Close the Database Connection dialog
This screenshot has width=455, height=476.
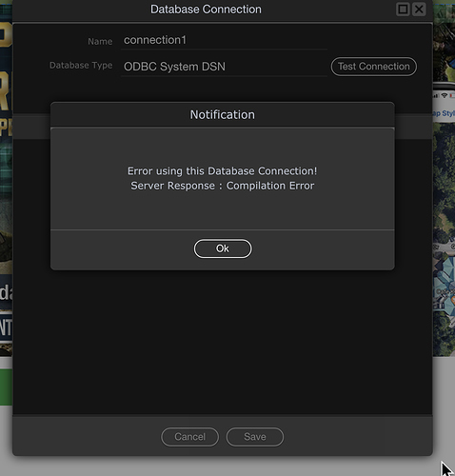419,10
